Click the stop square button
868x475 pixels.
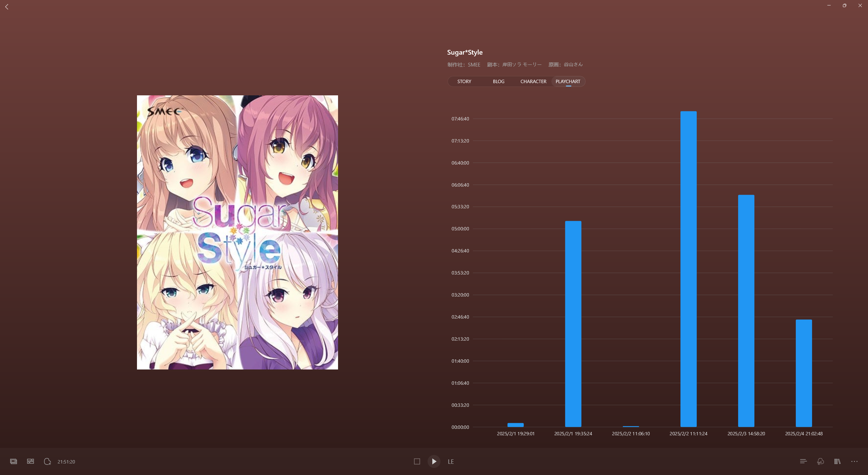click(417, 461)
